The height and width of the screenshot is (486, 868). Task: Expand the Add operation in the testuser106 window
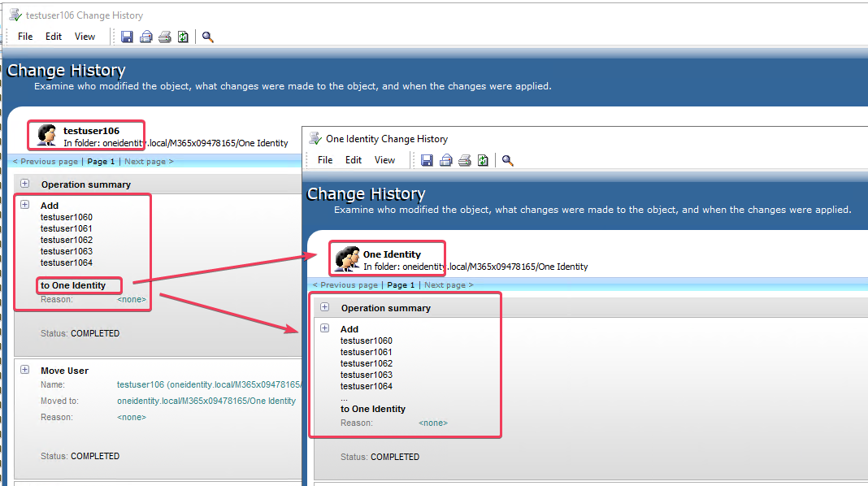pyautogui.click(x=25, y=204)
